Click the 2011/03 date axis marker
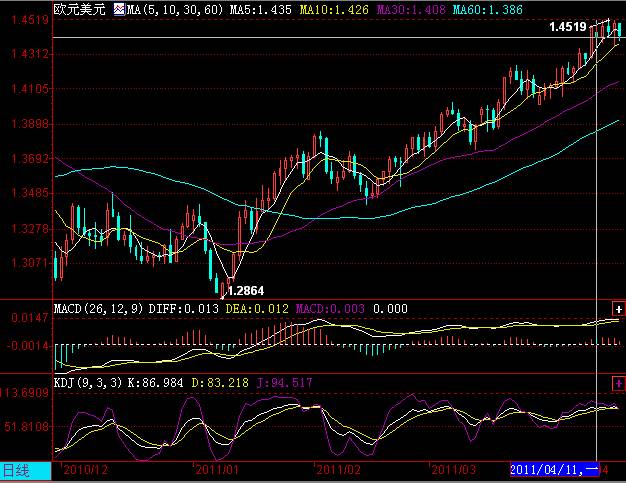626x483 pixels. pyautogui.click(x=454, y=470)
